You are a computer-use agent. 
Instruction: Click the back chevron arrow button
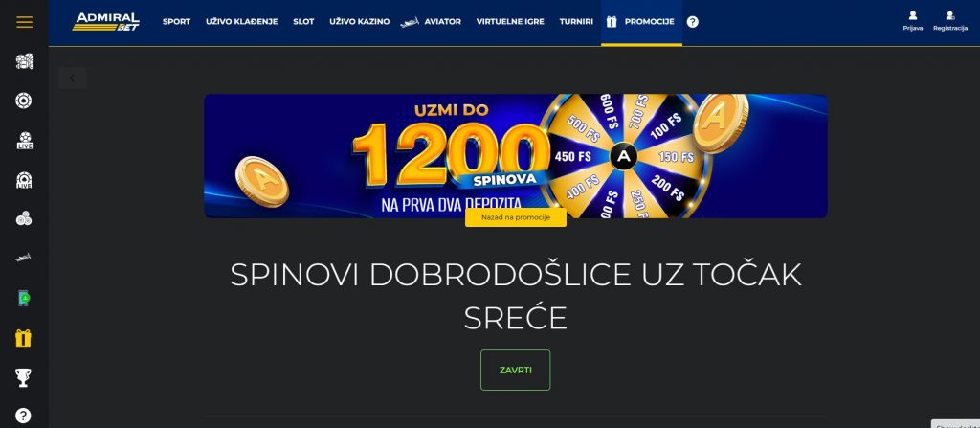(x=73, y=79)
